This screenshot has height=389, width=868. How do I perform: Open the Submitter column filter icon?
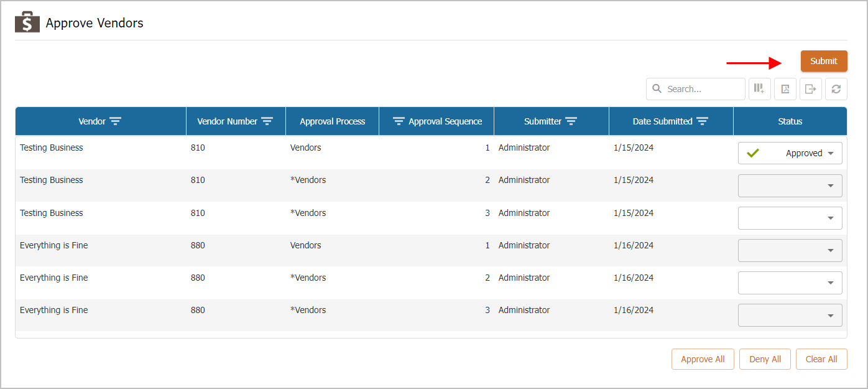coord(571,121)
